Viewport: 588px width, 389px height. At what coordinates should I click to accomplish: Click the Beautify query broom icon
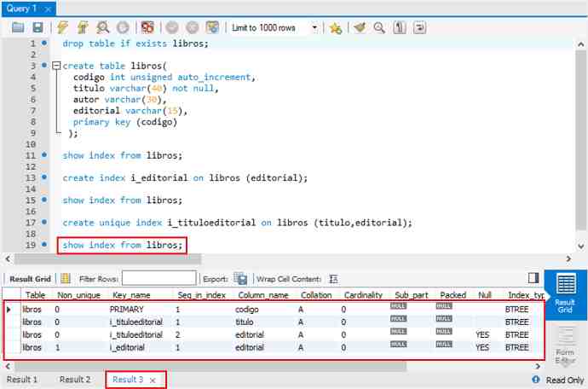360,27
